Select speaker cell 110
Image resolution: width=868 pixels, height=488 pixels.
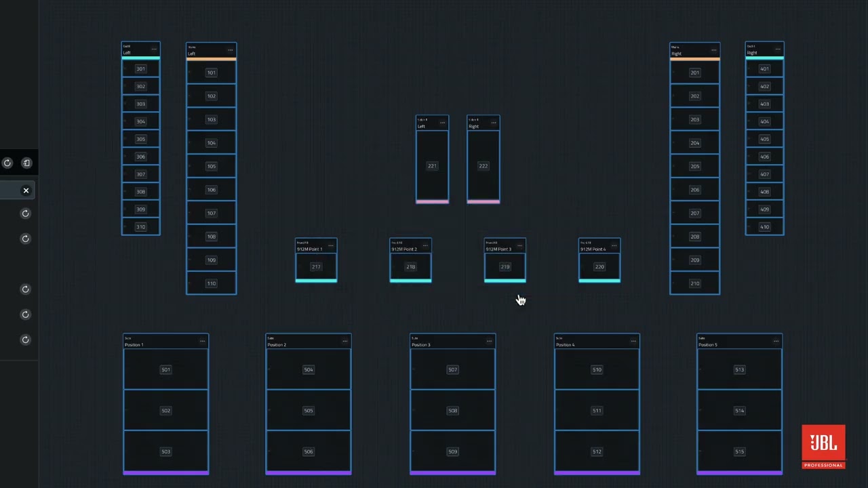click(212, 283)
